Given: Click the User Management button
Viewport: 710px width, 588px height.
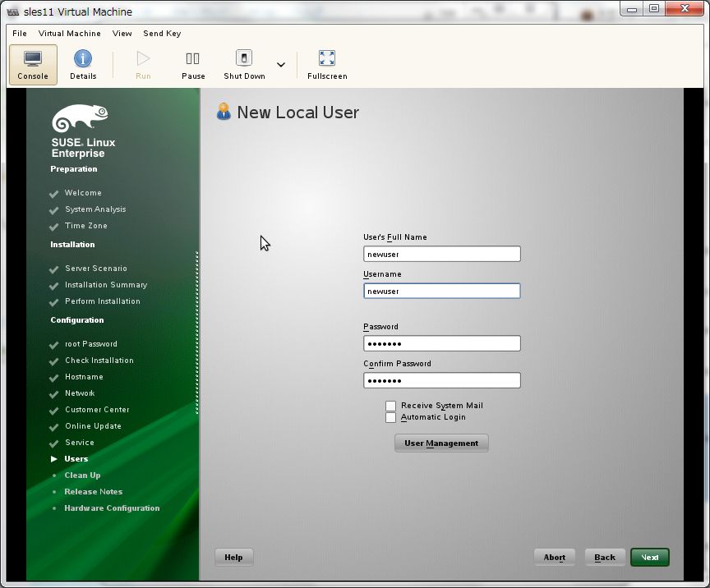Looking at the screenshot, I should pyautogui.click(x=441, y=443).
